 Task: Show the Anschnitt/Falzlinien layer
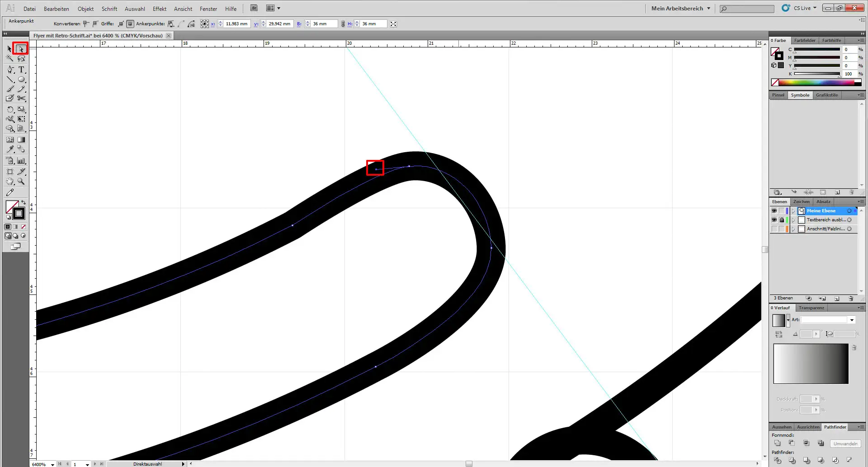point(774,229)
